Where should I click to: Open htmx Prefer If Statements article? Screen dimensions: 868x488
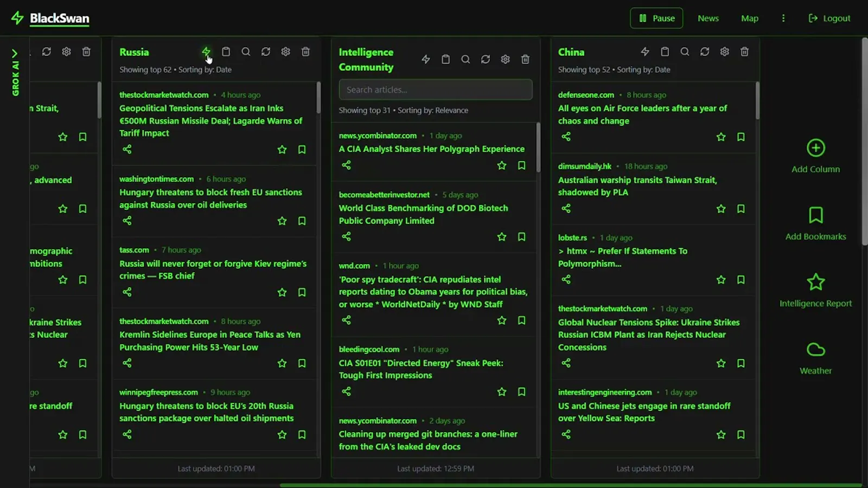coord(623,257)
